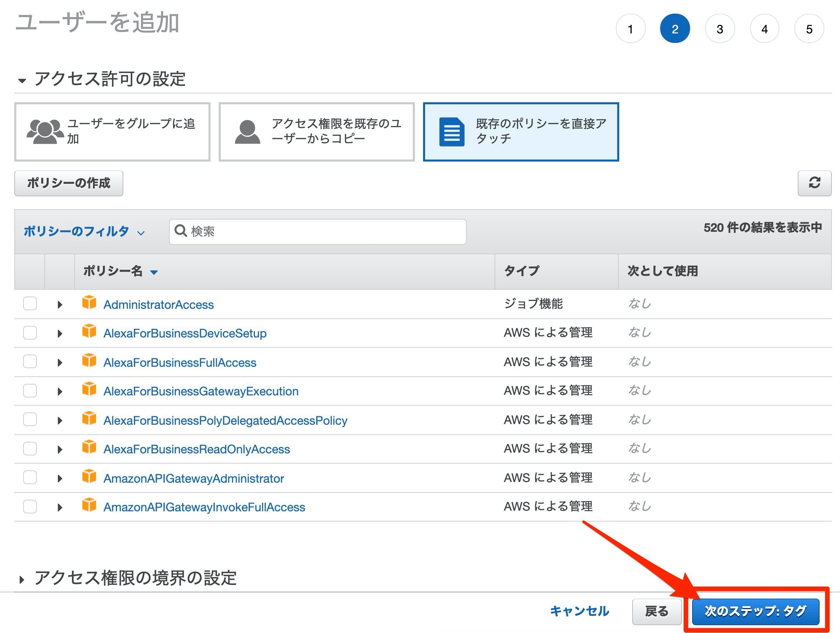Select the AmazonAPIGatewayInvokeFullAccess checkbox
The image size is (840, 633).
(30, 507)
